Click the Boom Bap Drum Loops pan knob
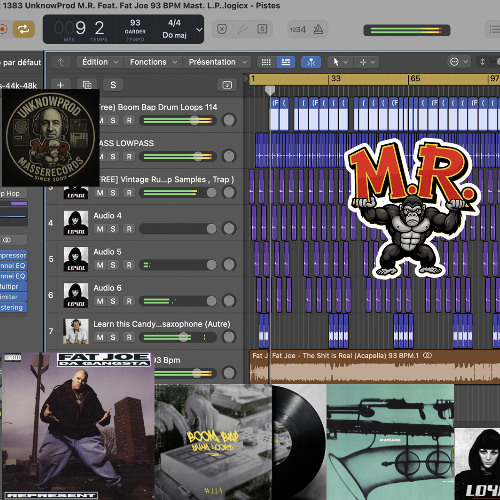The height and width of the screenshot is (500, 500). click(229, 120)
